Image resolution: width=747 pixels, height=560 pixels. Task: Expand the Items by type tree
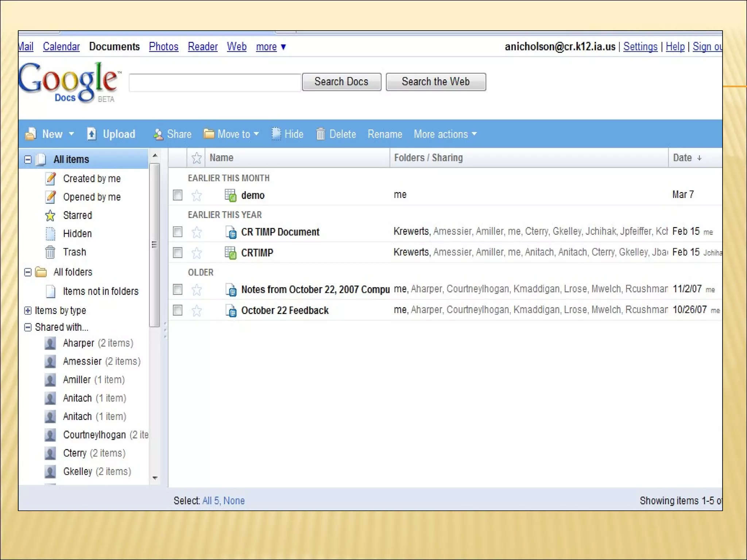(x=28, y=310)
